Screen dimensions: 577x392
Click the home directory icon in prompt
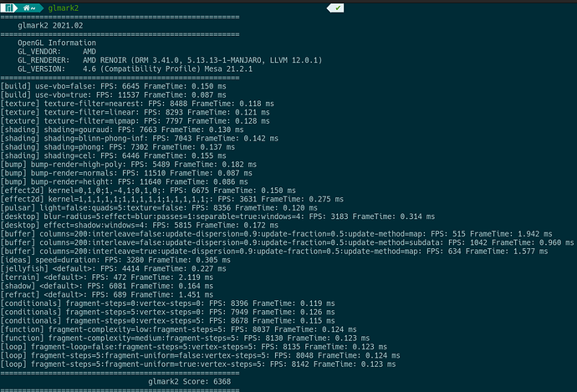(x=27, y=8)
